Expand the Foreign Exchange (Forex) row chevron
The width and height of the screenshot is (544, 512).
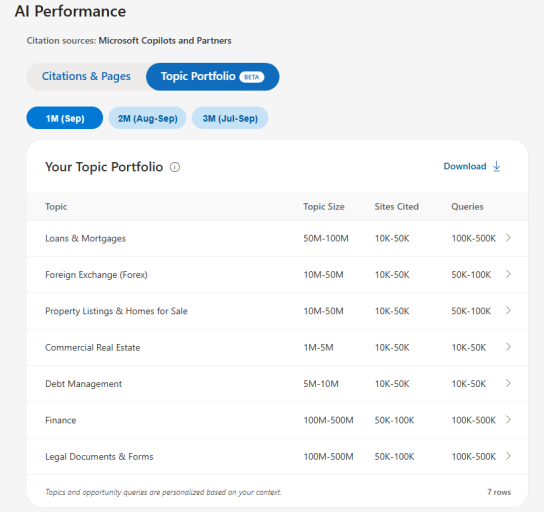point(508,274)
